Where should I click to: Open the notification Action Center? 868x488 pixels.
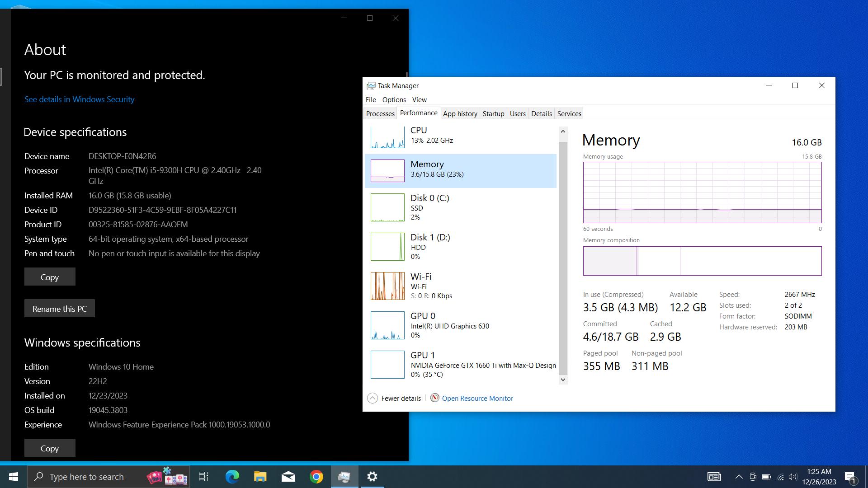(850, 477)
